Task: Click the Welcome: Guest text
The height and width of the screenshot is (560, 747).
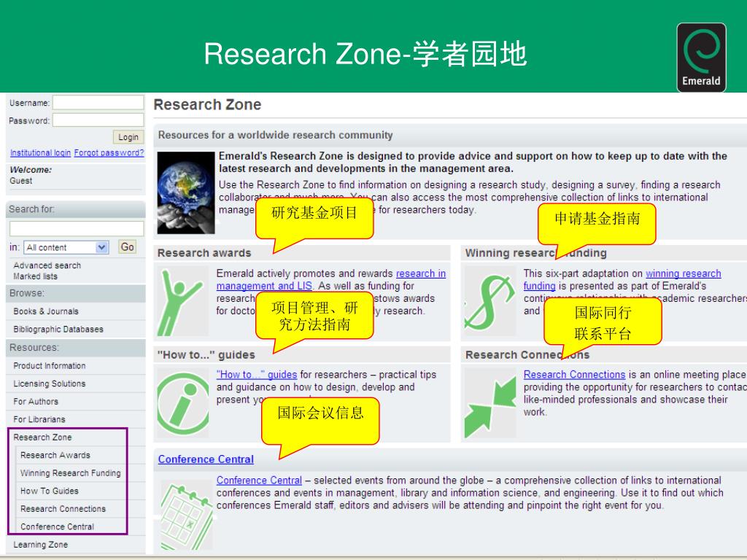Action: click(31, 175)
